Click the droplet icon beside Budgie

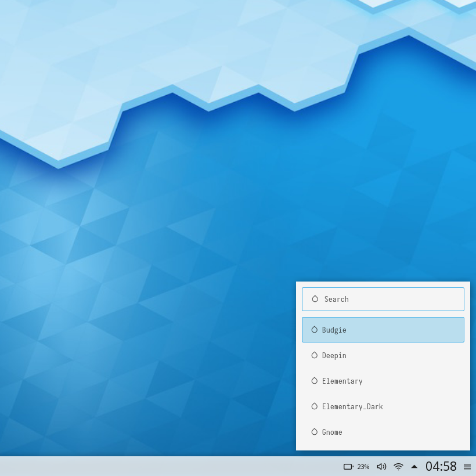point(315,330)
